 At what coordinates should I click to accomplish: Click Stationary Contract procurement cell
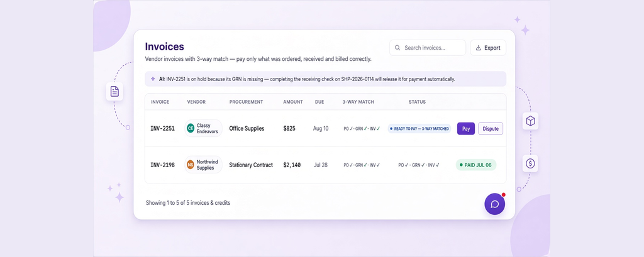click(x=251, y=165)
